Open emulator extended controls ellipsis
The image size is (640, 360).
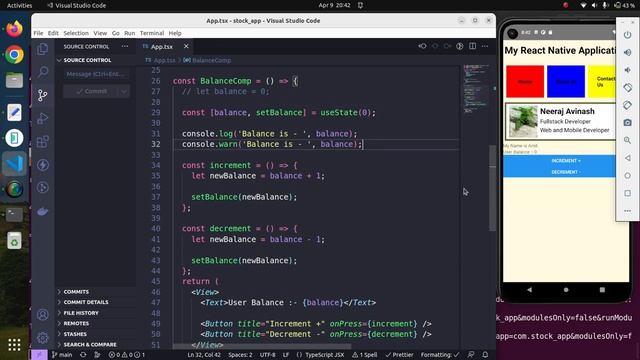627,211
